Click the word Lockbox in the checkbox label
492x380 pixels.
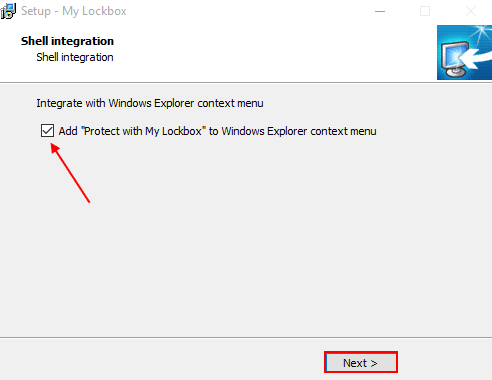coord(182,131)
